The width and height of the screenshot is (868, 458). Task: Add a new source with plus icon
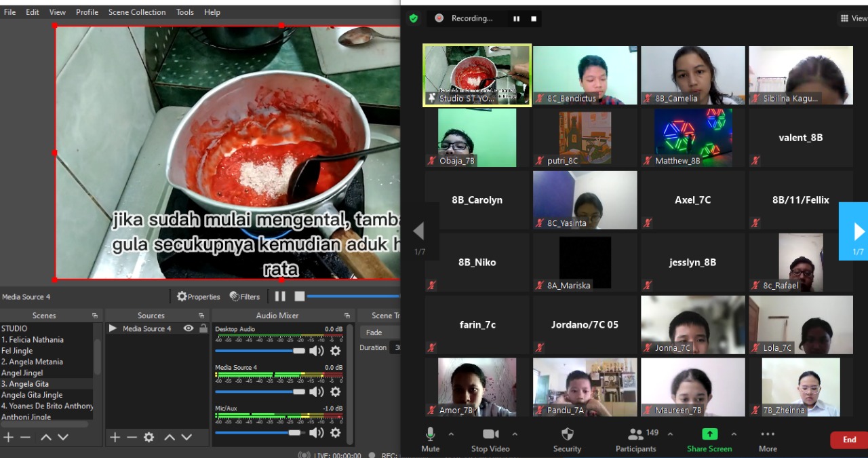(x=115, y=438)
